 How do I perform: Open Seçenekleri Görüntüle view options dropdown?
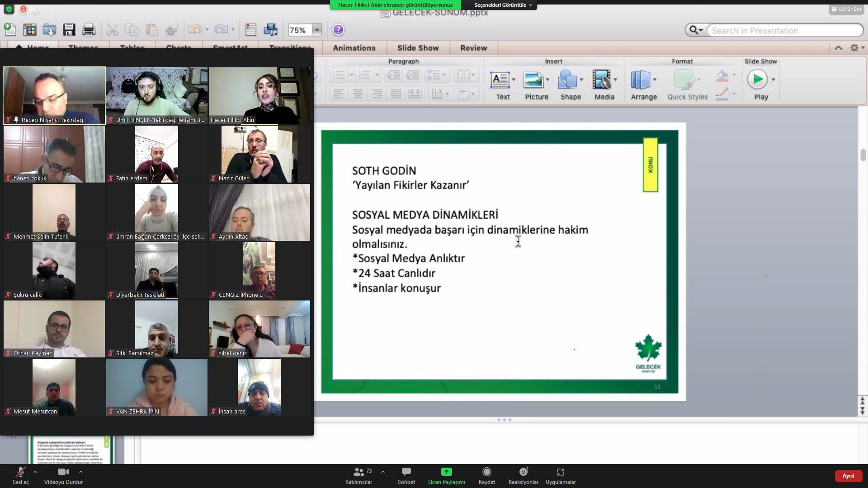tap(503, 5)
